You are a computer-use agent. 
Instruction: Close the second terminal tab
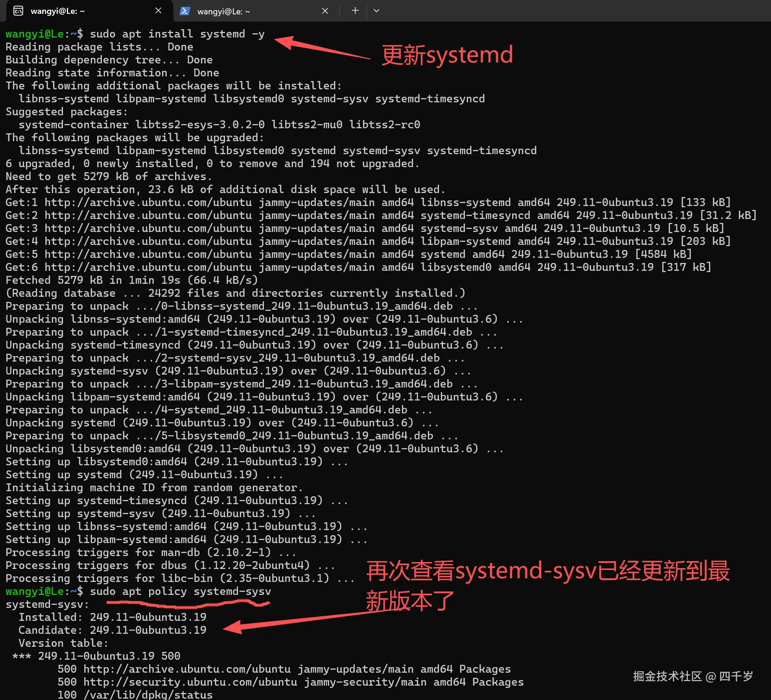click(x=325, y=10)
